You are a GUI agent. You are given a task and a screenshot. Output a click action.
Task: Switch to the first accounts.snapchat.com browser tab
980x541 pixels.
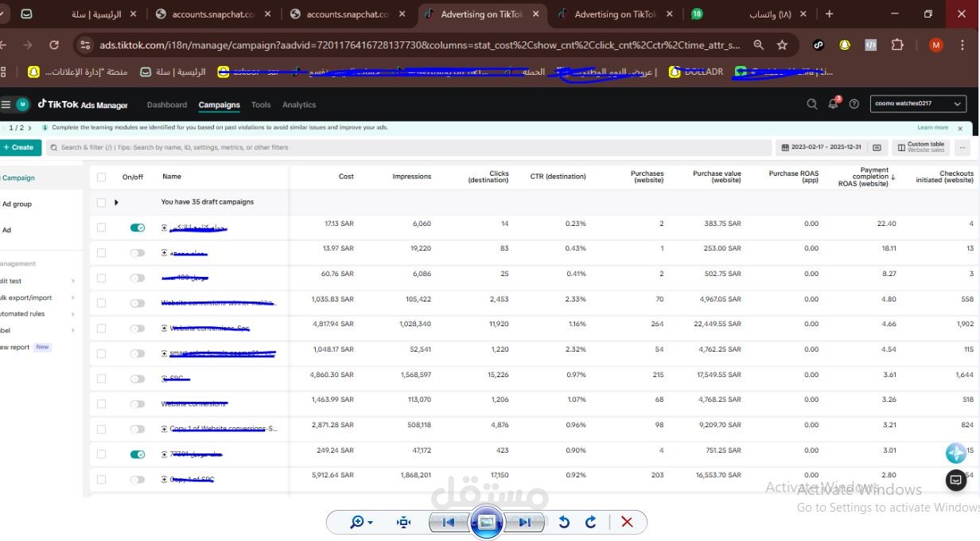(213, 14)
